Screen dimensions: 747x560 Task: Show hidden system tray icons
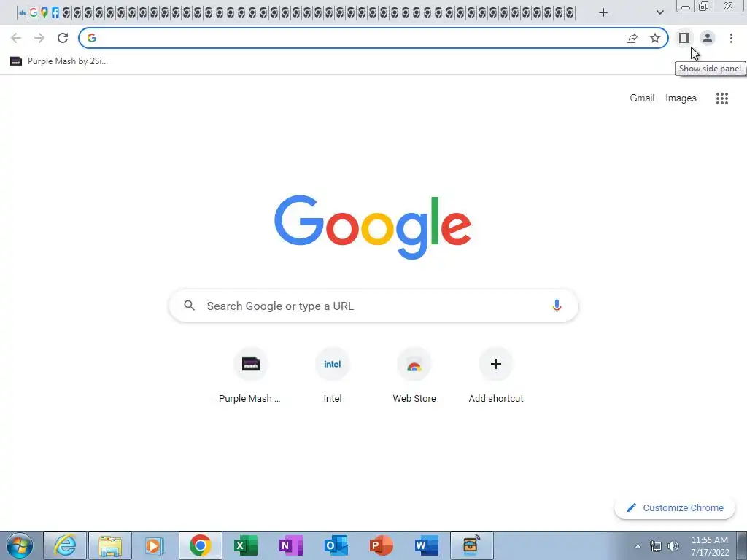[638, 546]
